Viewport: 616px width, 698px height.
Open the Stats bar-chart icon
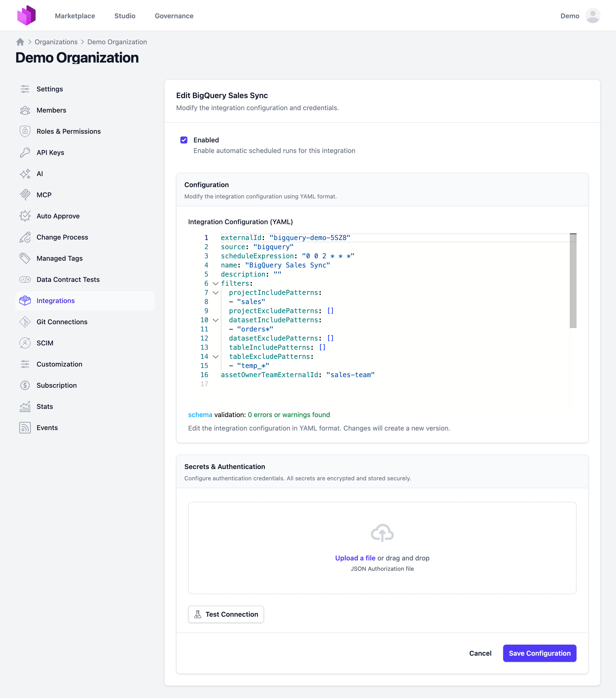25,406
